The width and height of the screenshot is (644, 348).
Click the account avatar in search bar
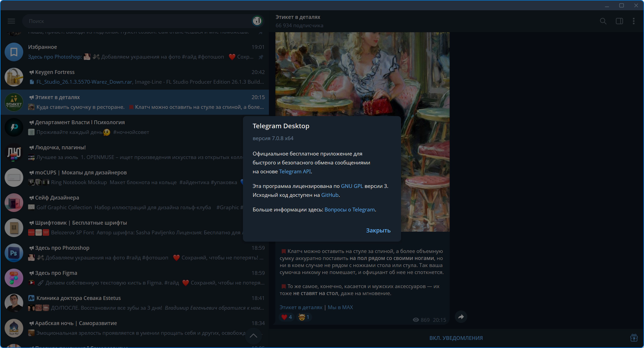point(257,21)
